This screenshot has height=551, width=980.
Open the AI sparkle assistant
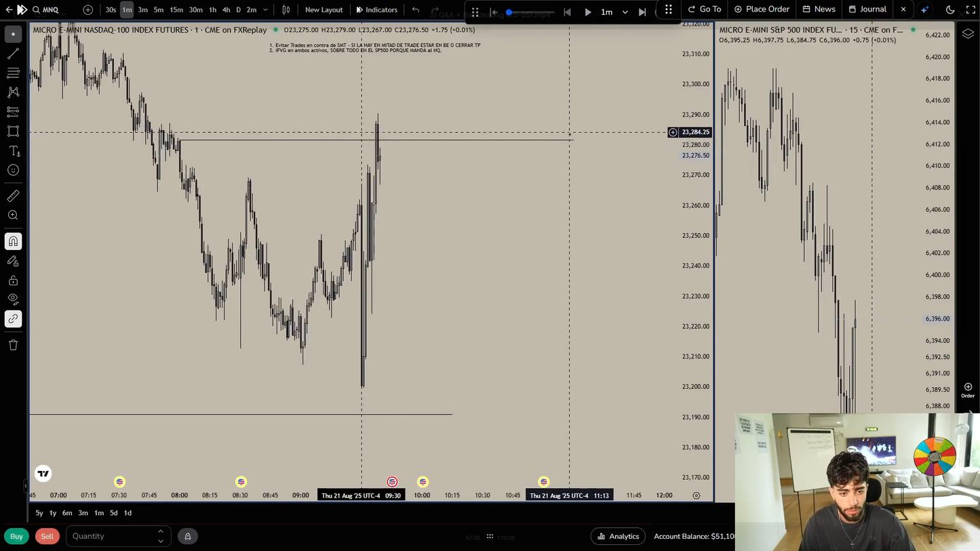tap(924, 10)
